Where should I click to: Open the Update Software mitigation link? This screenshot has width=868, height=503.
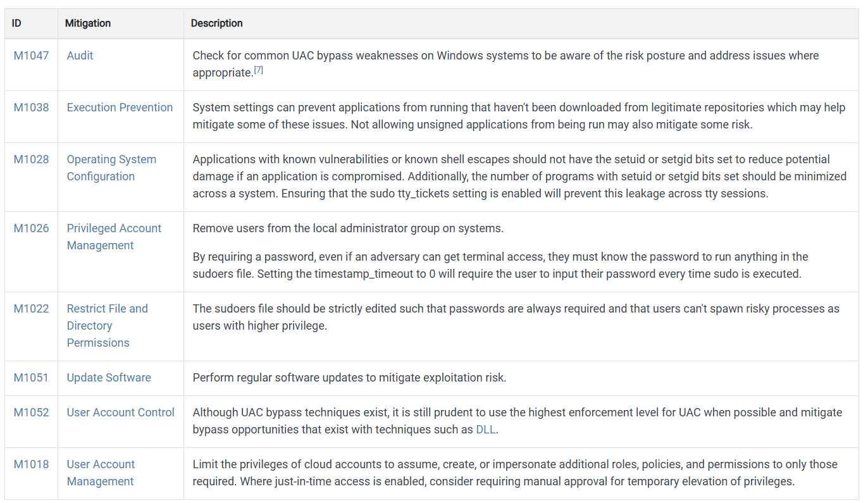pyautogui.click(x=109, y=378)
